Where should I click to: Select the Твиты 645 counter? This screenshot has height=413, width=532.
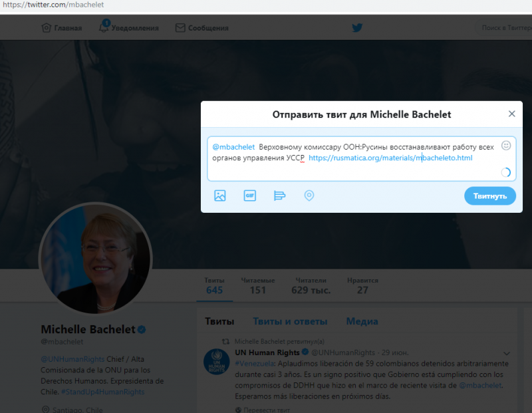pyautogui.click(x=214, y=285)
